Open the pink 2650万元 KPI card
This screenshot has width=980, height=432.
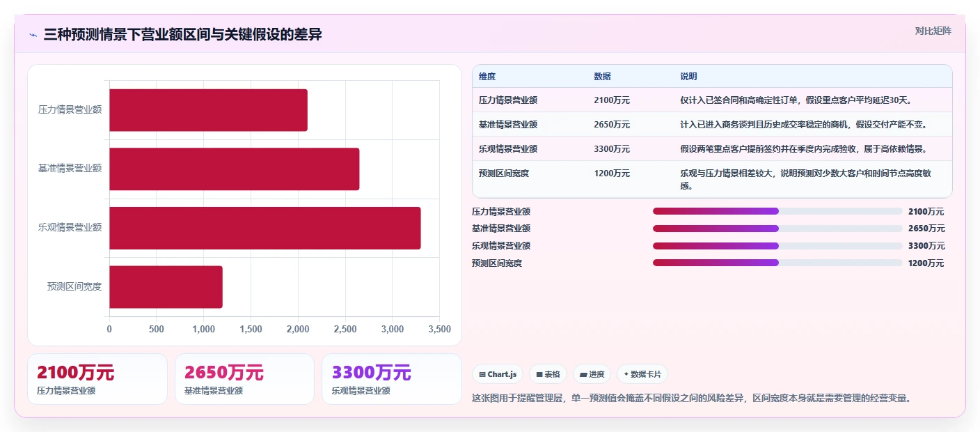245,379
